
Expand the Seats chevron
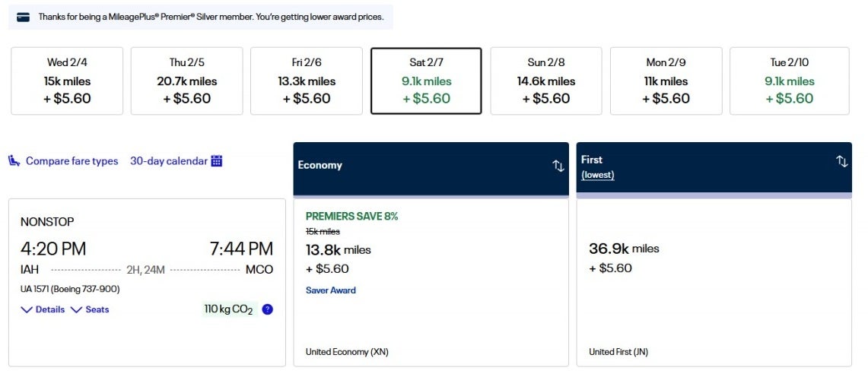[x=76, y=309]
